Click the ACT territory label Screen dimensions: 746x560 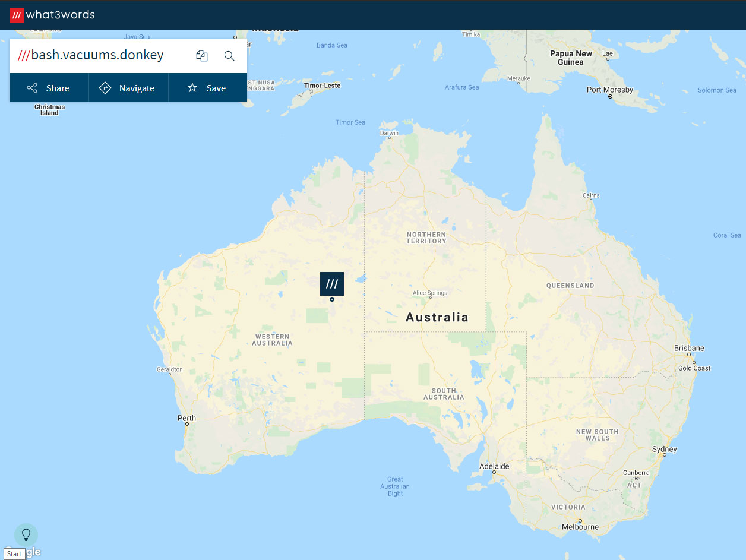tap(634, 485)
